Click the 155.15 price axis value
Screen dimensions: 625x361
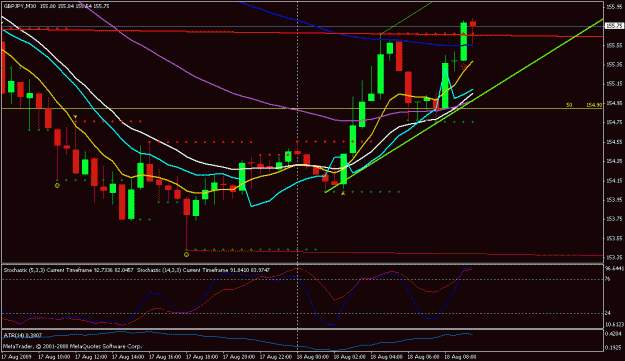pyautogui.click(x=614, y=84)
